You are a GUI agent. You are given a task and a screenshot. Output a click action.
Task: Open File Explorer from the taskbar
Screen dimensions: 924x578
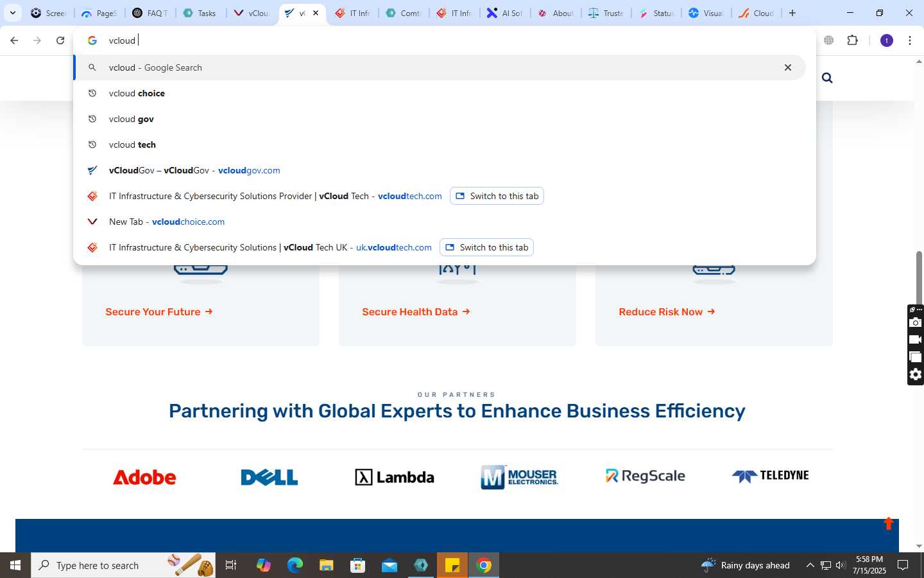point(326,565)
